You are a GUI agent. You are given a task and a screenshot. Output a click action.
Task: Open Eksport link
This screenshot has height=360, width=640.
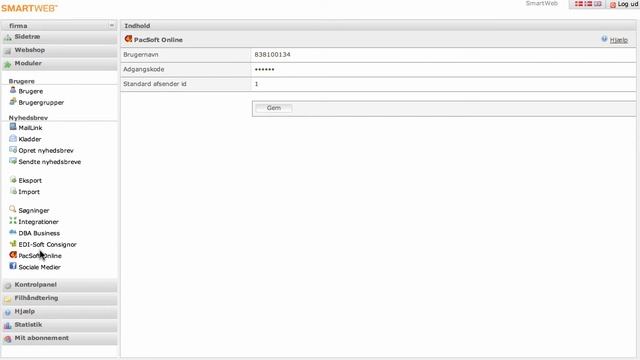[30, 180]
